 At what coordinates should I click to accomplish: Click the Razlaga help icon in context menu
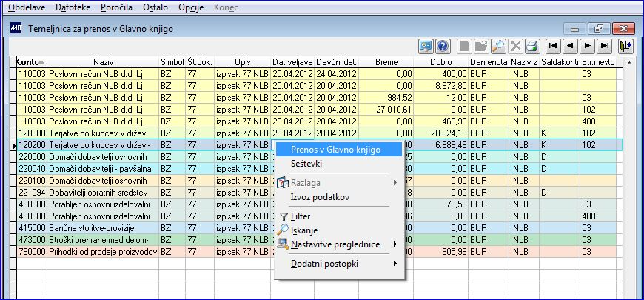(283, 183)
